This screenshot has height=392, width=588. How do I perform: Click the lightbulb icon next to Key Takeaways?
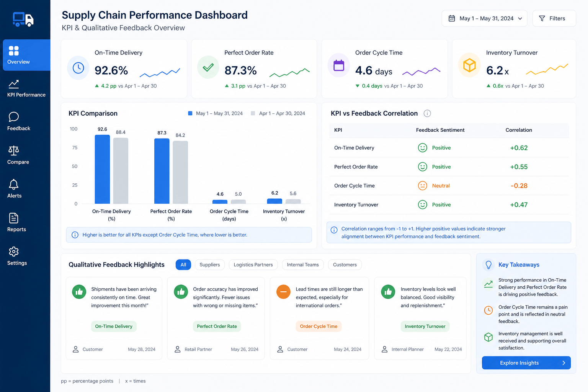(x=488, y=265)
